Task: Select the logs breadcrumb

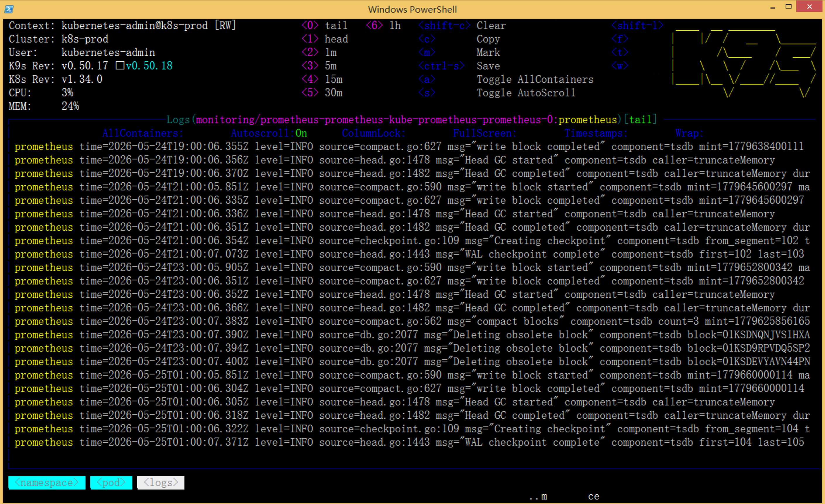Action: point(161,483)
